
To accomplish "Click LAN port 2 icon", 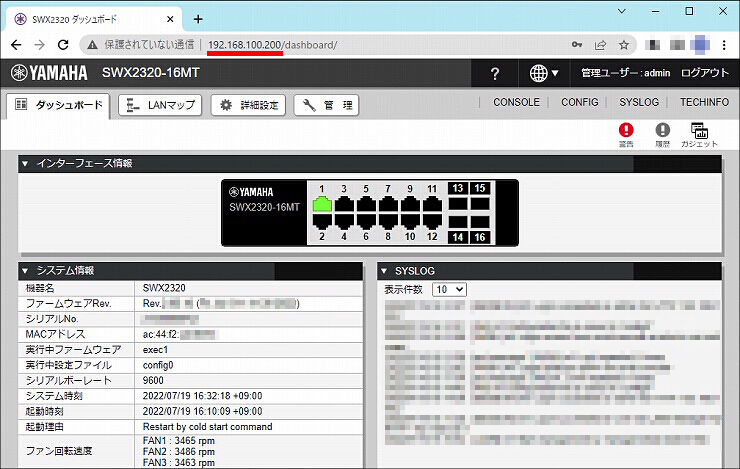I will tap(322, 221).
